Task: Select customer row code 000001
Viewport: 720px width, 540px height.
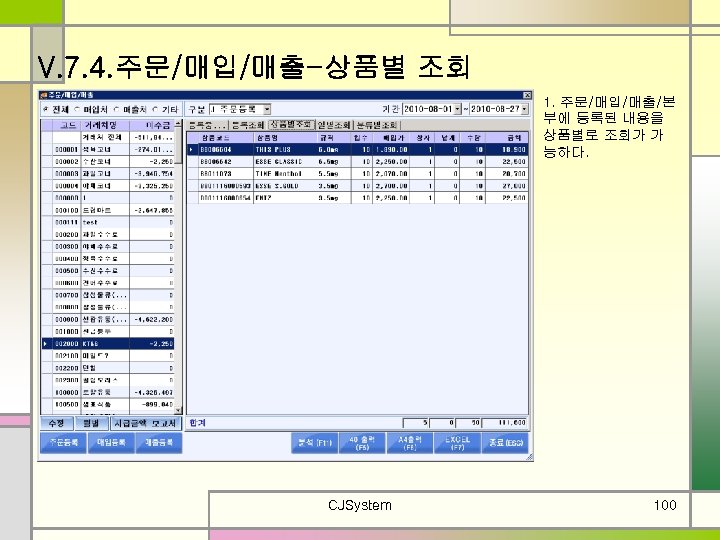Action: [x=108, y=149]
